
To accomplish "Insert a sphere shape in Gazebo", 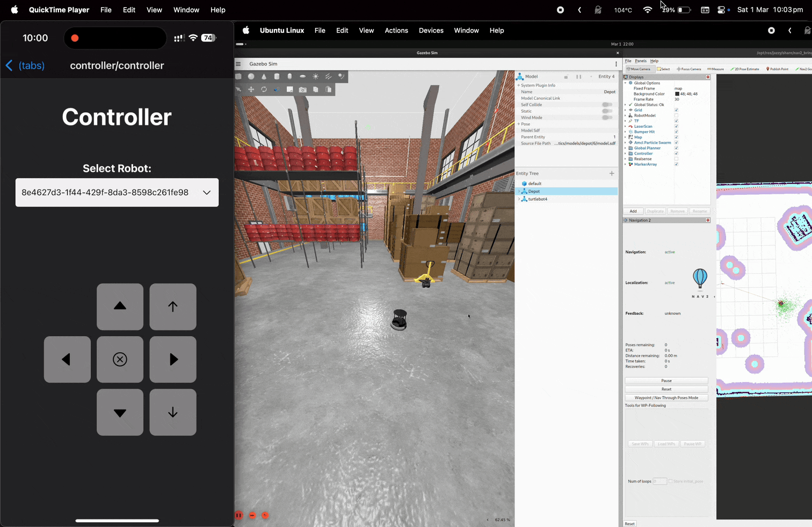I will pyautogui.click(x=251, y=77).
